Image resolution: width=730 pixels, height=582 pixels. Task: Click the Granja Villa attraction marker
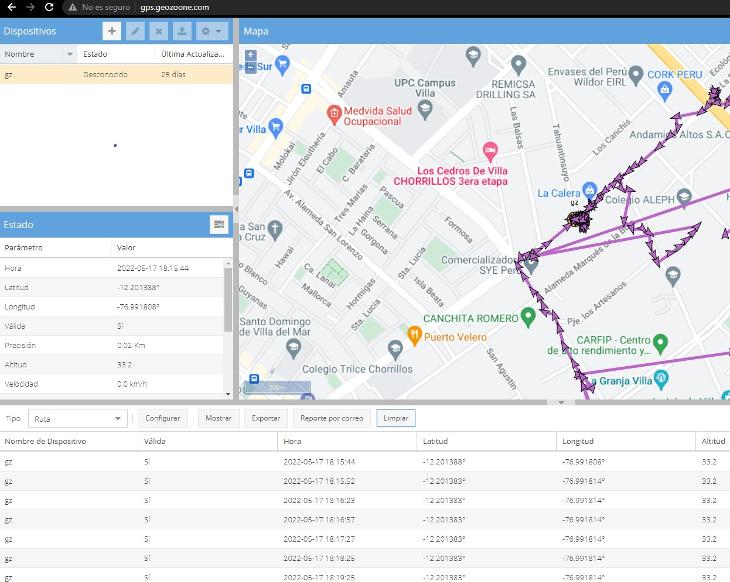pos(661,379)
